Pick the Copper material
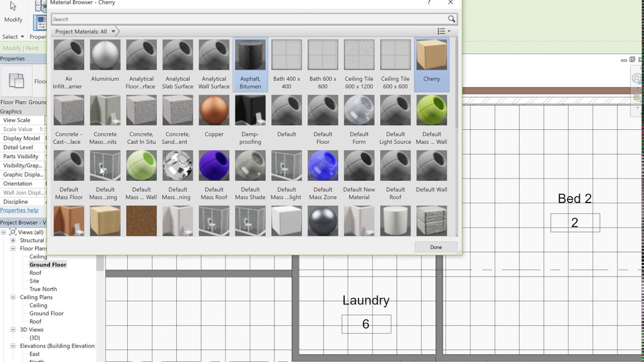The width and height of the screenshot is (644, 362). pyautogui.click(x=214, y=120)
